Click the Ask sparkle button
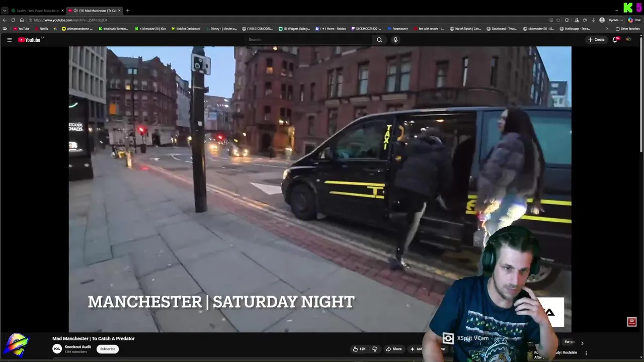This screenshot has width=644, height=362. 416,349
